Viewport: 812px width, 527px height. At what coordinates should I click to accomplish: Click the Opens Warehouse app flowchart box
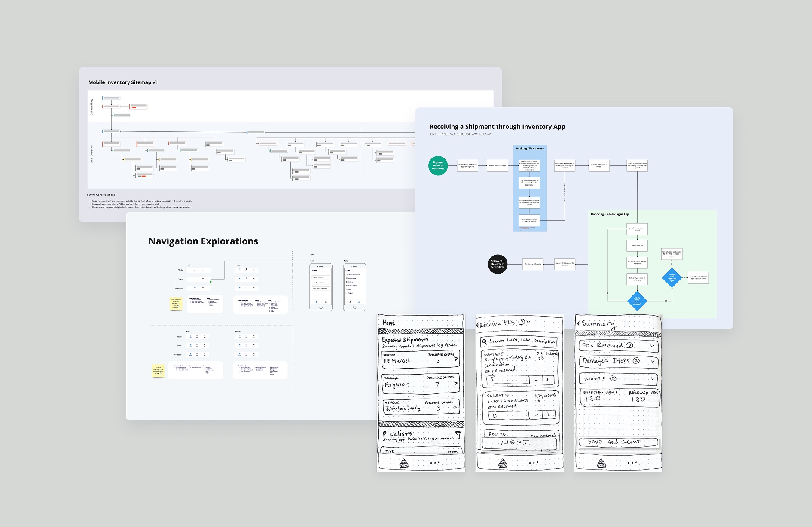(498, 165)
